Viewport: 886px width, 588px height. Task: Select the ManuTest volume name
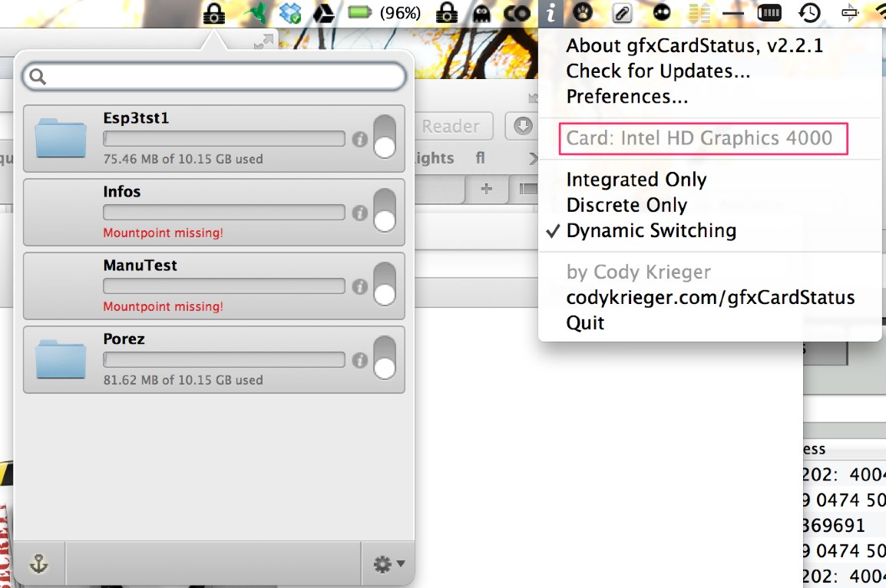pos(141,265)
